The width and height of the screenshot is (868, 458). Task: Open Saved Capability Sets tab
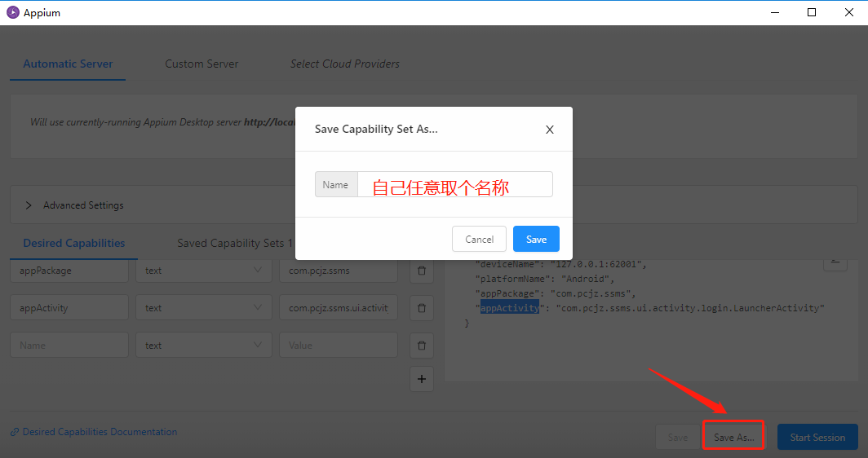click(x=235, y=243)
